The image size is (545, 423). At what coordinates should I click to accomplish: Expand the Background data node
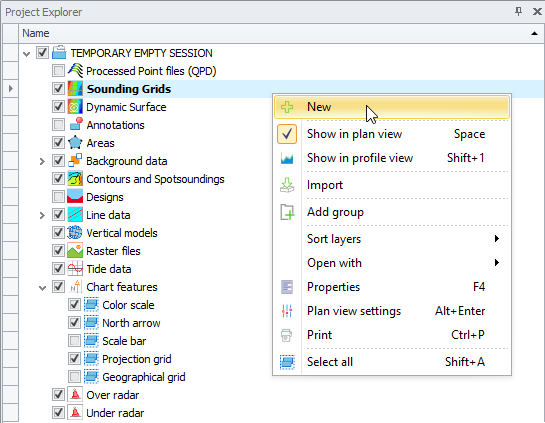tap(42, 161)
